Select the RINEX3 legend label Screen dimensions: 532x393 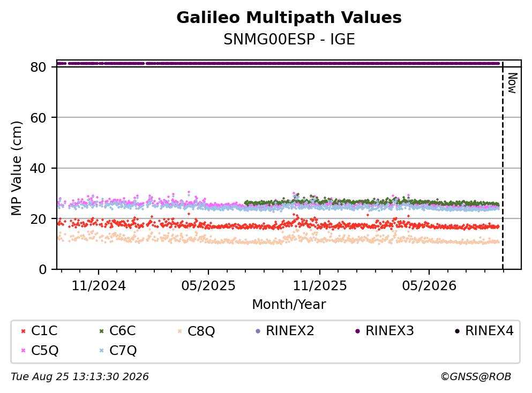389,330
